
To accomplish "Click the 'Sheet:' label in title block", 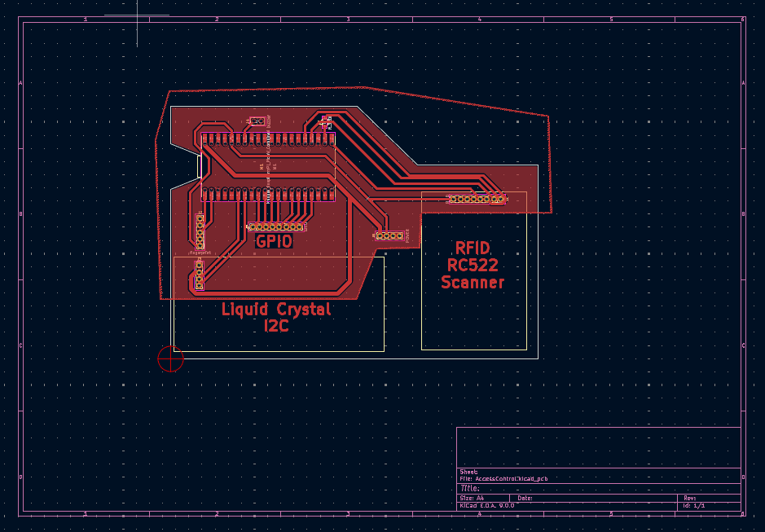I will pos(468,472).
